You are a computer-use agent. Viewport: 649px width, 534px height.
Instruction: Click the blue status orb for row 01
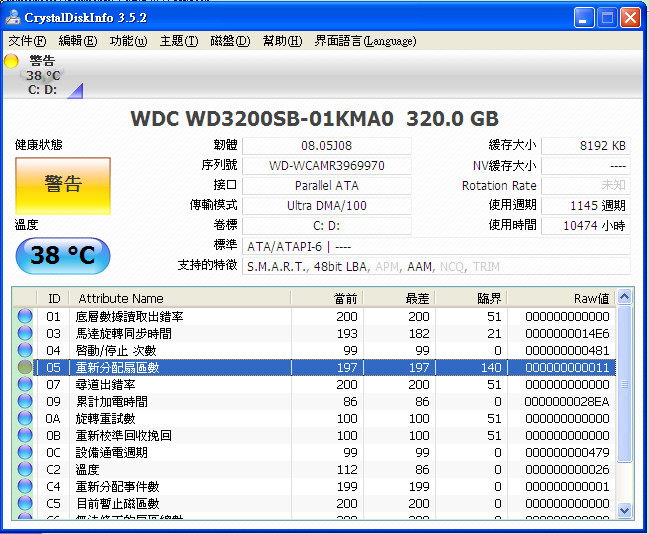point(25,316)
